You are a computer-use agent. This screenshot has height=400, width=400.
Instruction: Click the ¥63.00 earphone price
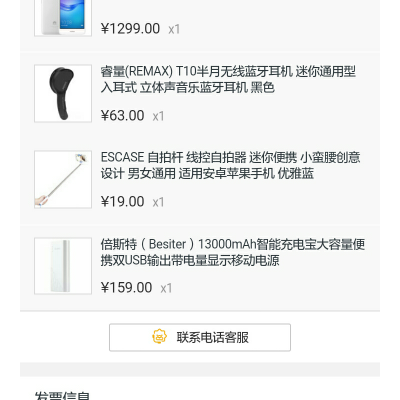click(x=123, y=116)
